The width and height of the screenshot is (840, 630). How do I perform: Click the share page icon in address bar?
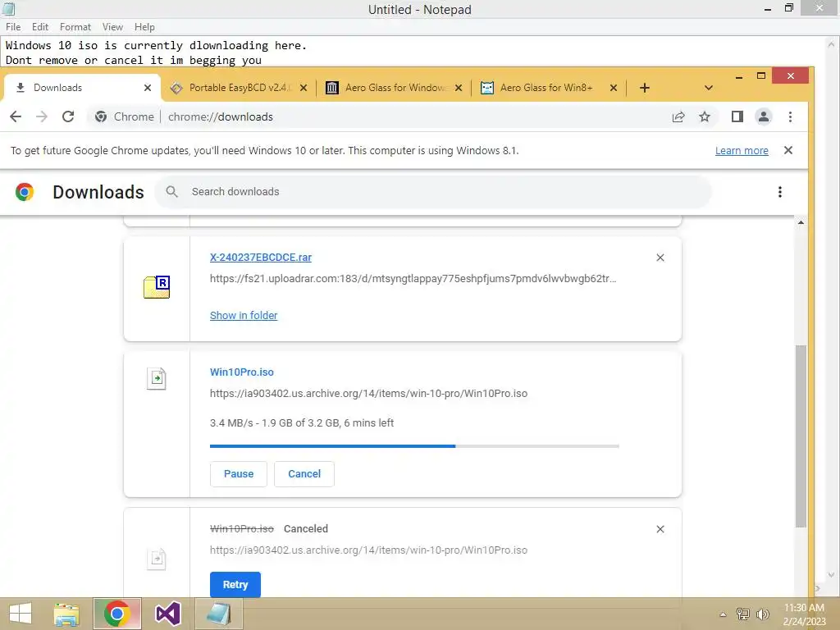(x=678, y=116)
